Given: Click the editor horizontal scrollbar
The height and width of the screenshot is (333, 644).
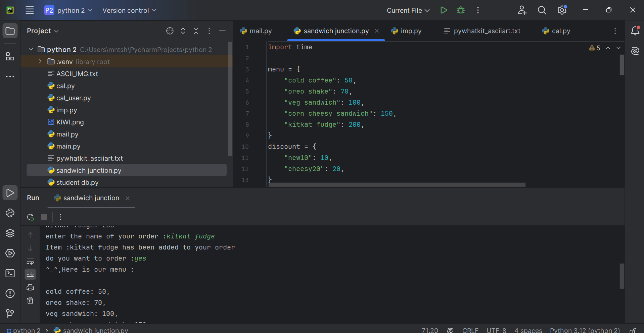Looking at the screenshot, I should pyautogui.click(x=397, y=185).
